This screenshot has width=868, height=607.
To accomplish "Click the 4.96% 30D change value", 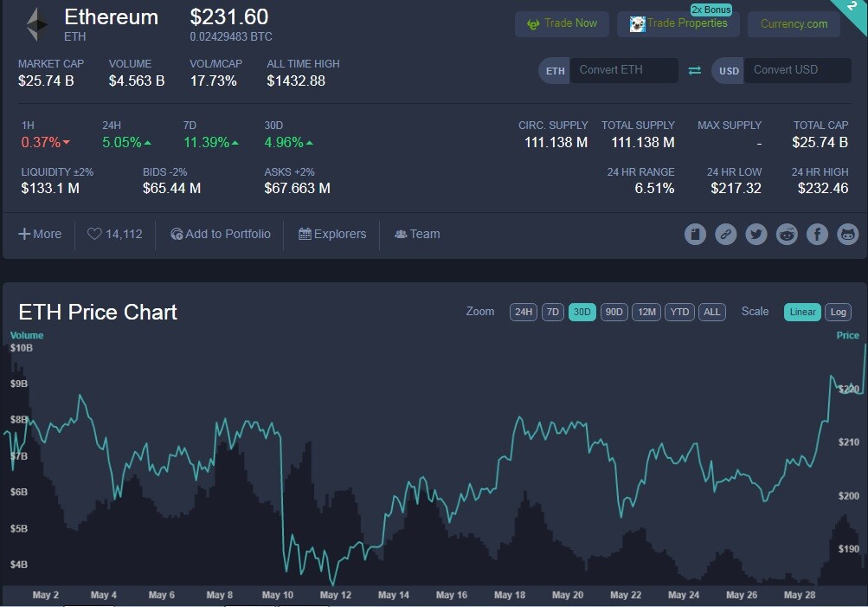I will coord(284,142).
